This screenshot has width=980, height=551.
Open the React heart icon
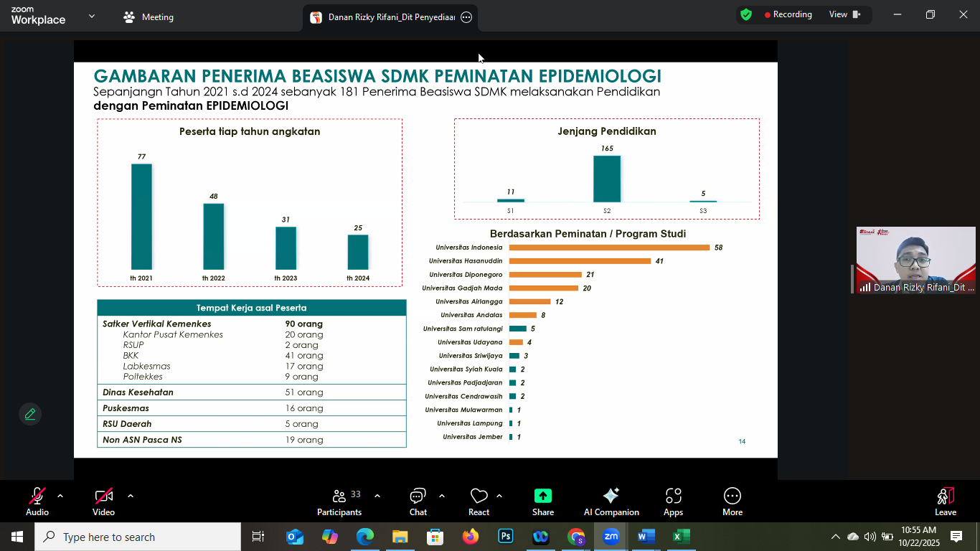pos(479,496)
